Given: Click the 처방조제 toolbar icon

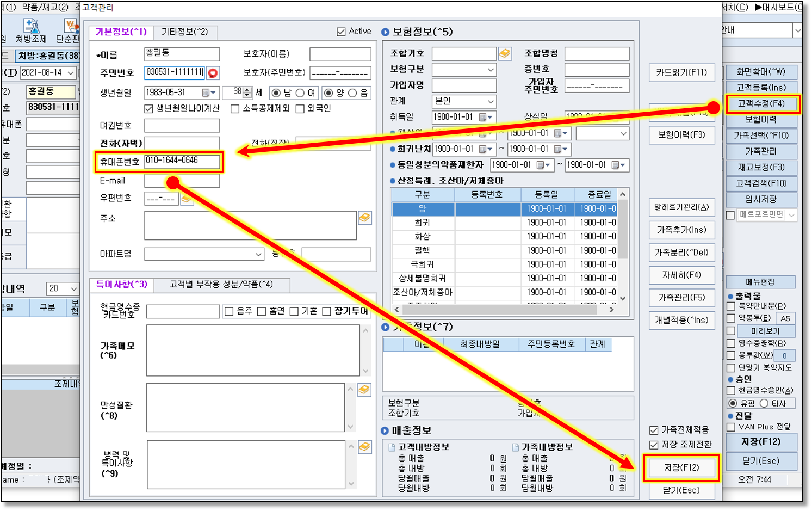Looking at the screenshot, I should point(31,31).
